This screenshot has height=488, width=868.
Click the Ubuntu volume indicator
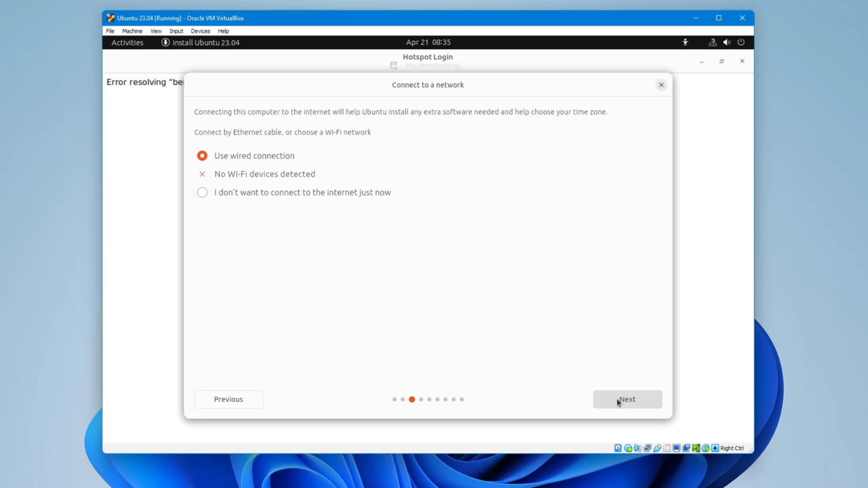(727, 42)
